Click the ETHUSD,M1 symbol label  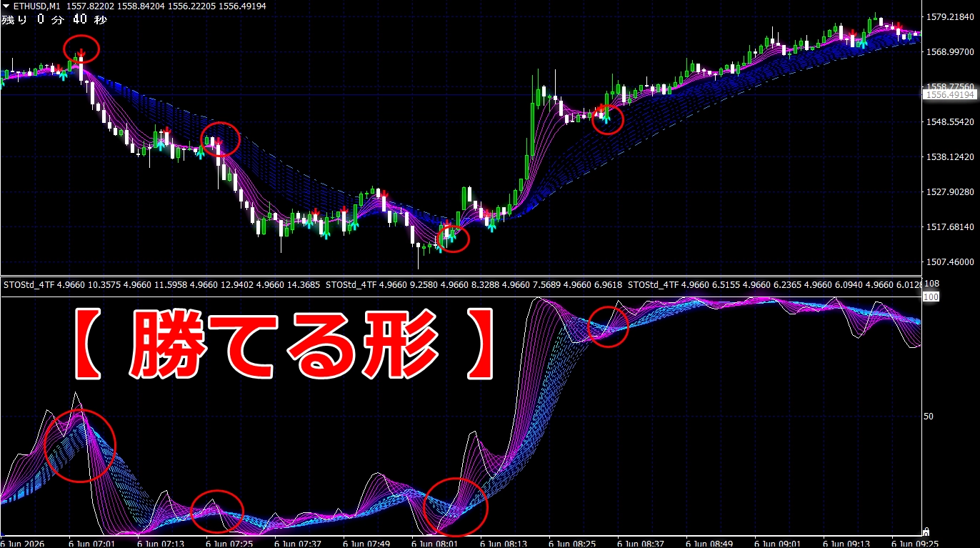[36, 6]
